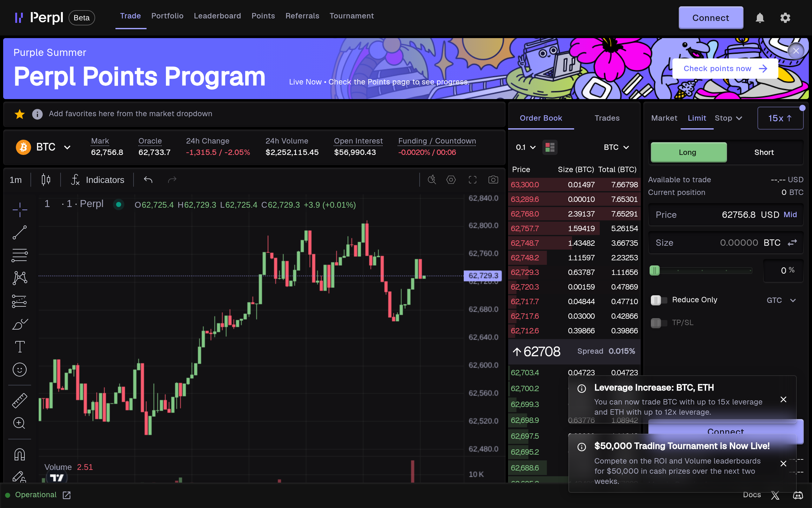Screen dimensions: 812x508
Task: Open the Leaderboard page
Action: pyautogui.click(x=217, y=16)
